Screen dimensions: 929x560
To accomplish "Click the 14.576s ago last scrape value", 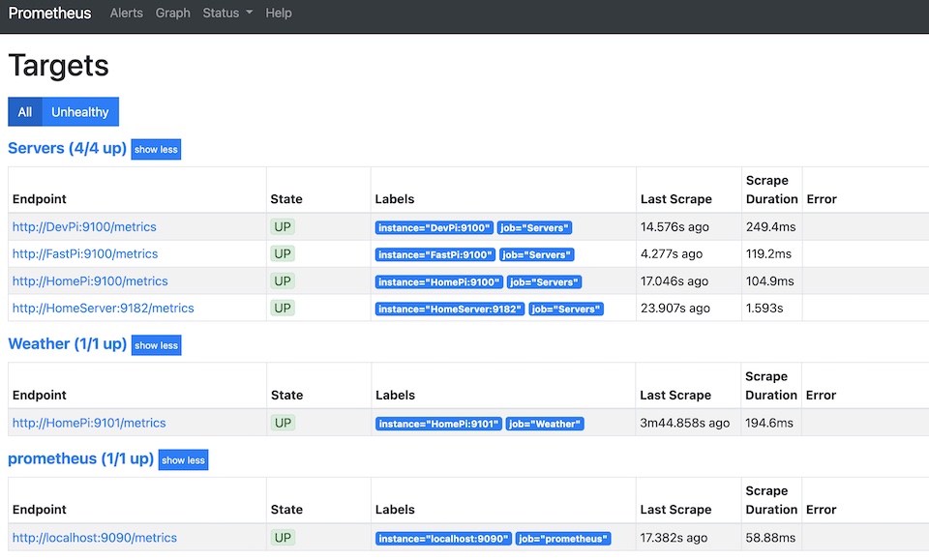I will coord(674,227).
